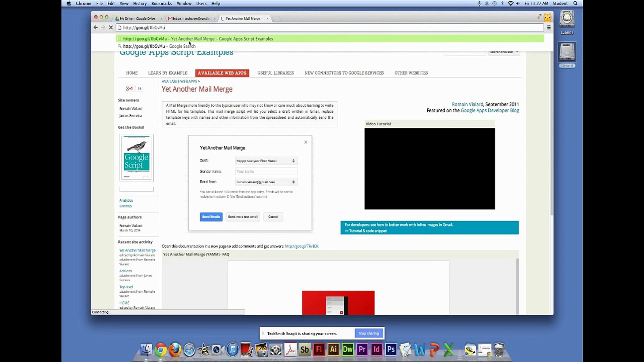Open Safari from the dock
The height and width of the screenshot is (362, 644).
coord(189,350)
